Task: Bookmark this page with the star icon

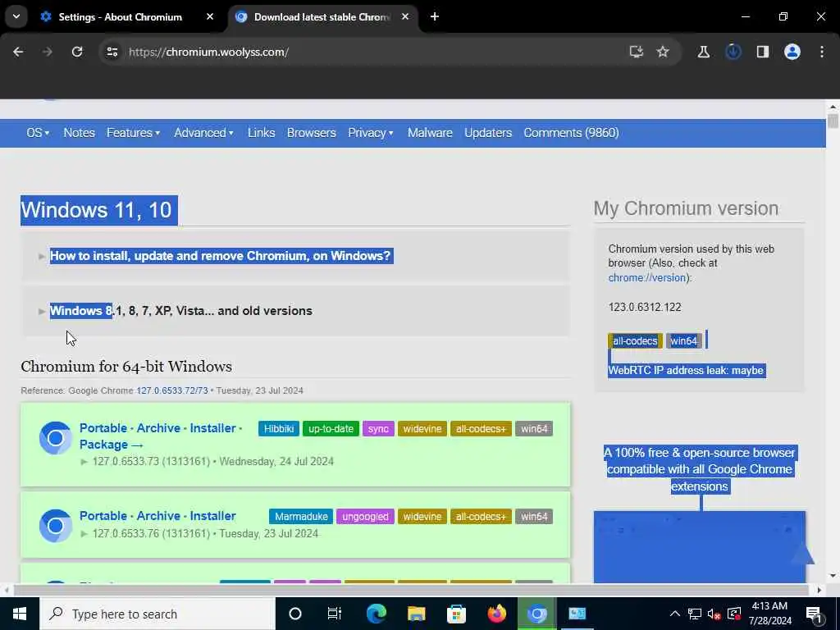Action: click(663, 52)
